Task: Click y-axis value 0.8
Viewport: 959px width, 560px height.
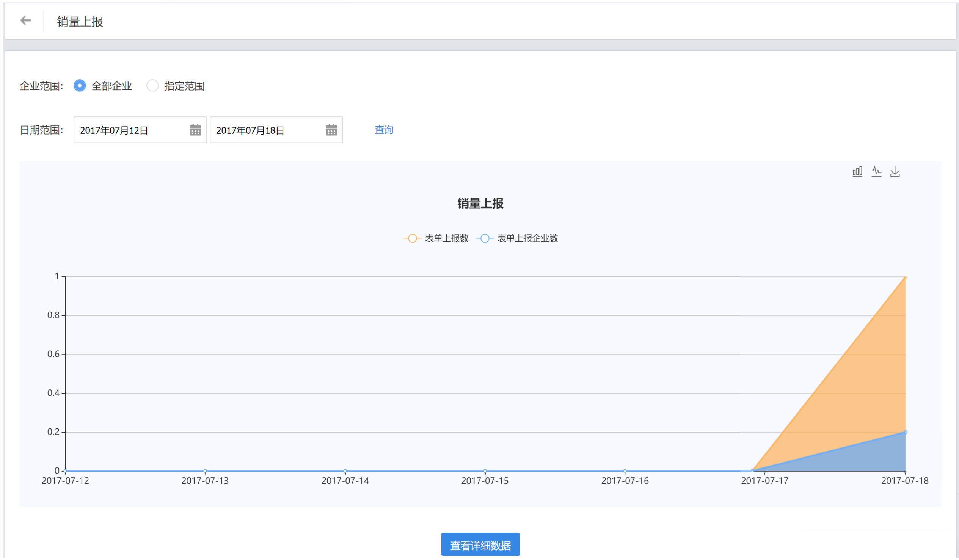Action: pos(53,315)
